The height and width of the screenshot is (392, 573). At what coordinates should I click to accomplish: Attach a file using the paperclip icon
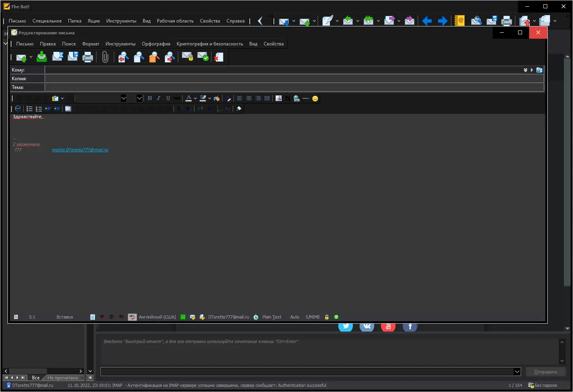pos(105,57)
